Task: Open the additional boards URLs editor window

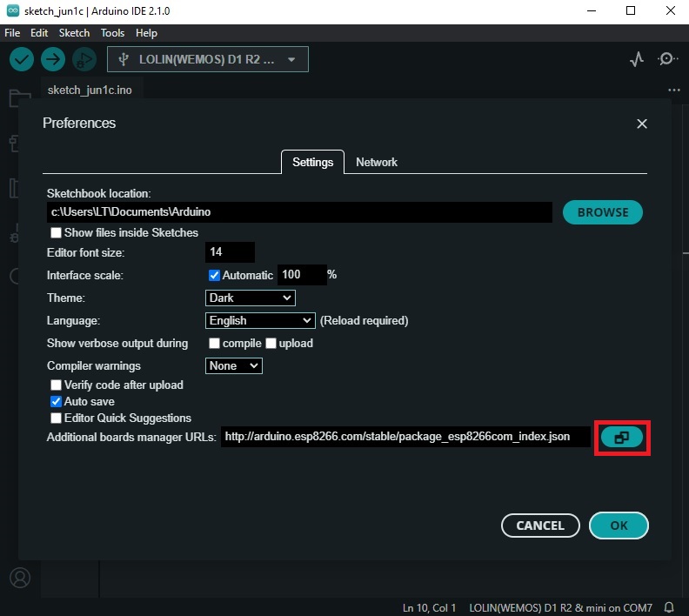Action: (x=622, y=437)
